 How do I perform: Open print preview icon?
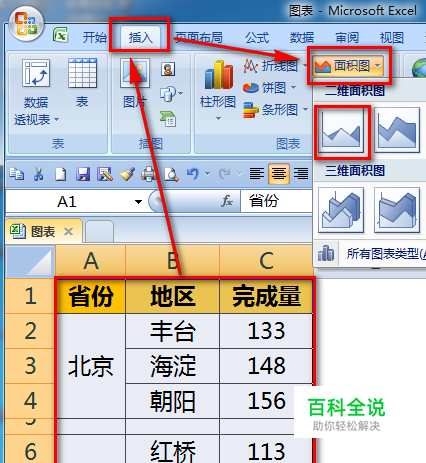[171, 174]
